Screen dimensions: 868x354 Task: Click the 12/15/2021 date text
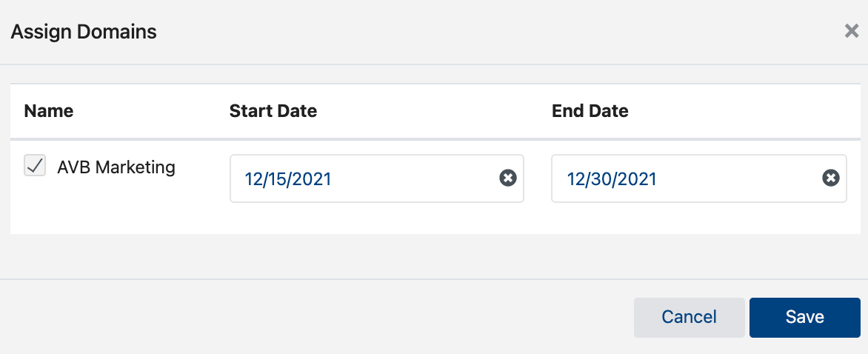click(288, 179)
